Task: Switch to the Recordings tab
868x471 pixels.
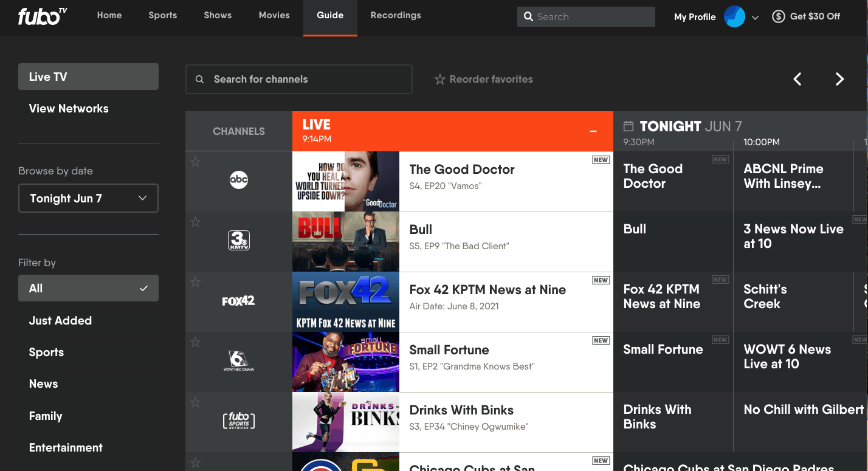Action: [x=395, y=16]
